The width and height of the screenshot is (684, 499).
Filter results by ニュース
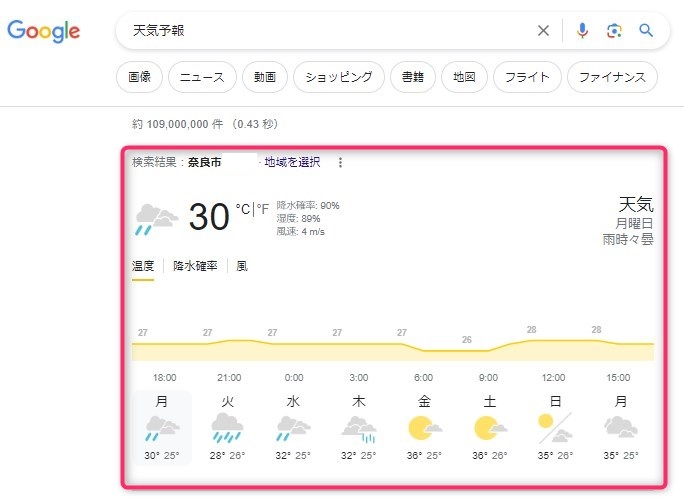(203, 77)
